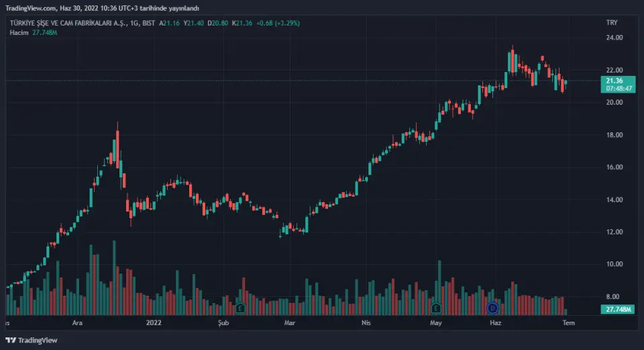Click the 2022 label on time axis
This screenshot has width=644, height=350.
pyautogui.click(x=154, y=323)
